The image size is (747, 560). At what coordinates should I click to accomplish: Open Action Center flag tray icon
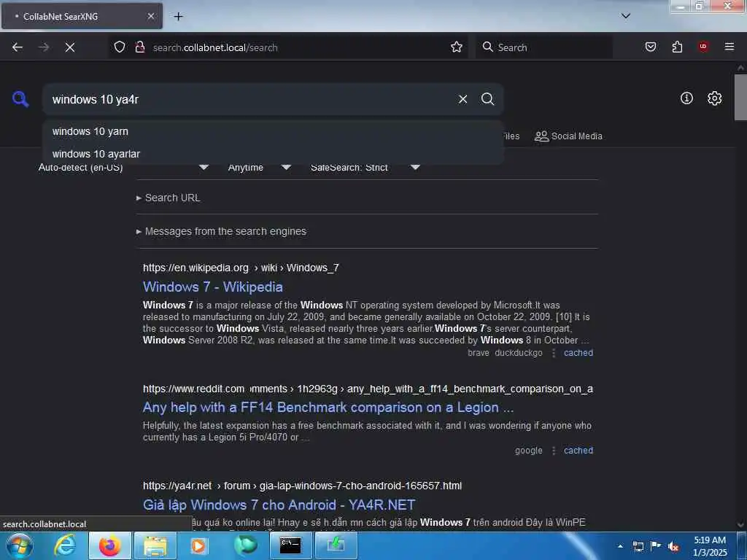656,546
